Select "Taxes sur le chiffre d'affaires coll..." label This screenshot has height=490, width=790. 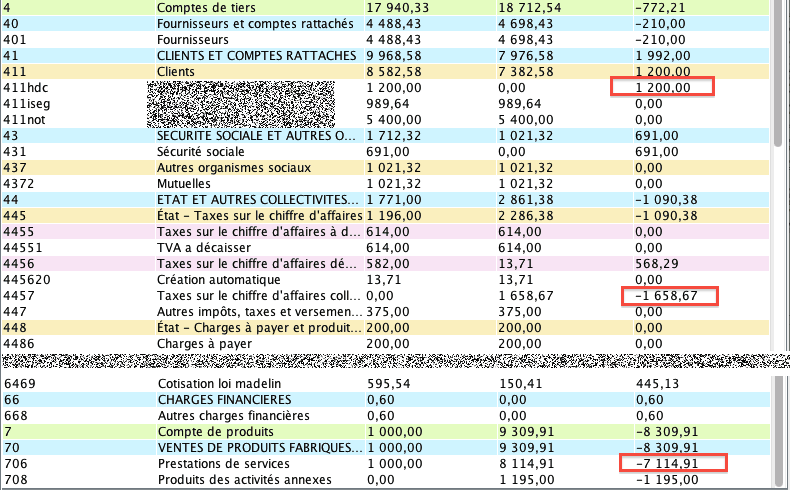(258, 296)
